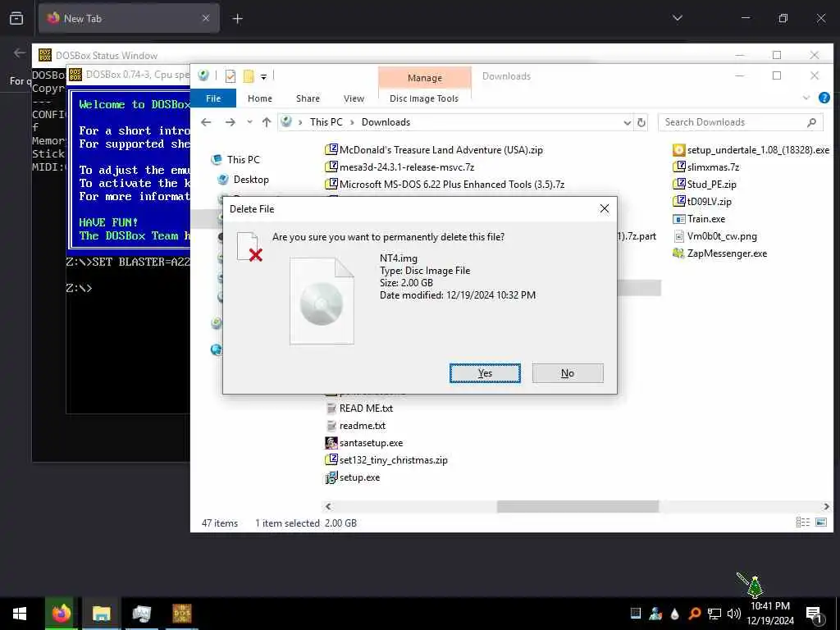Viewport: 840px width, 630px height.
Task: Select readme.txt file
Action: tap(356, 426)
